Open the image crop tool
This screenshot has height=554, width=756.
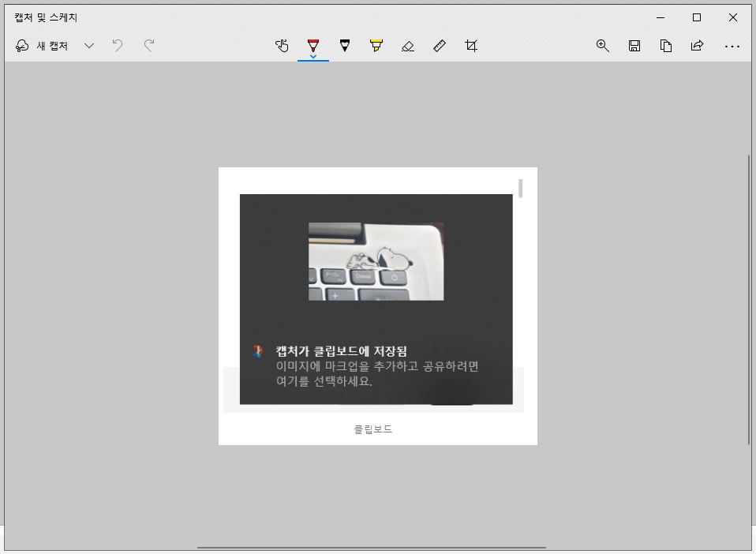[x=471, y=45]
